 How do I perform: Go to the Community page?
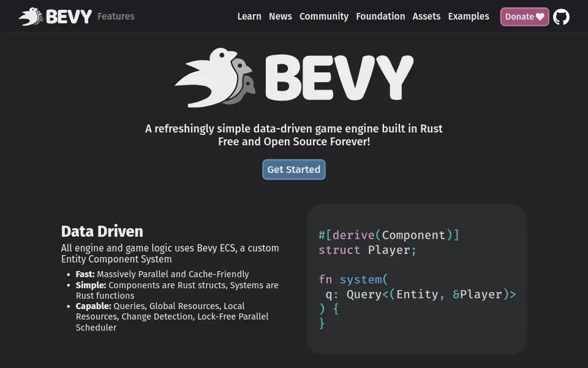[x=323, y=17]
